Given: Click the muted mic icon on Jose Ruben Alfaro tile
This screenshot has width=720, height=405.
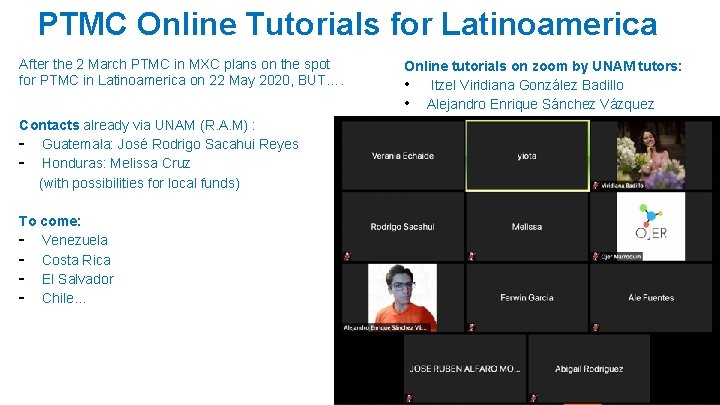Looking at the screenshot, I should [x=409, y=398].
